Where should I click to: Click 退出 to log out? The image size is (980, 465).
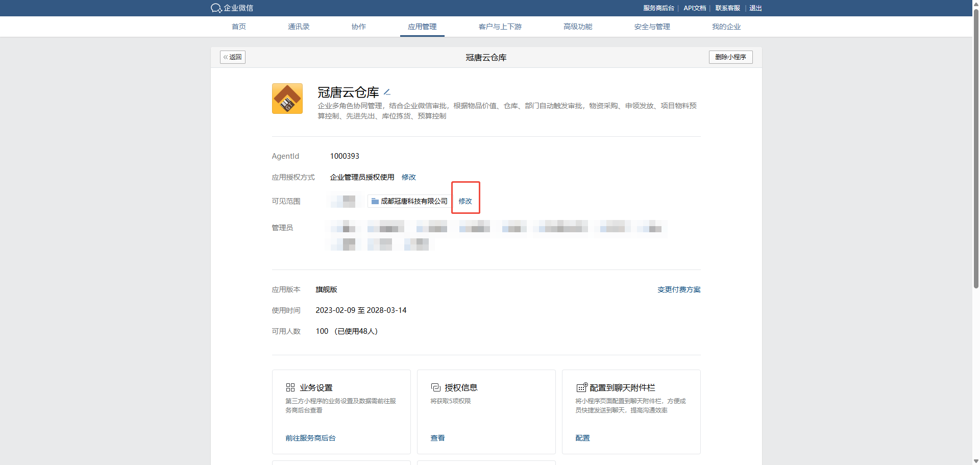(x=755, y=8)
